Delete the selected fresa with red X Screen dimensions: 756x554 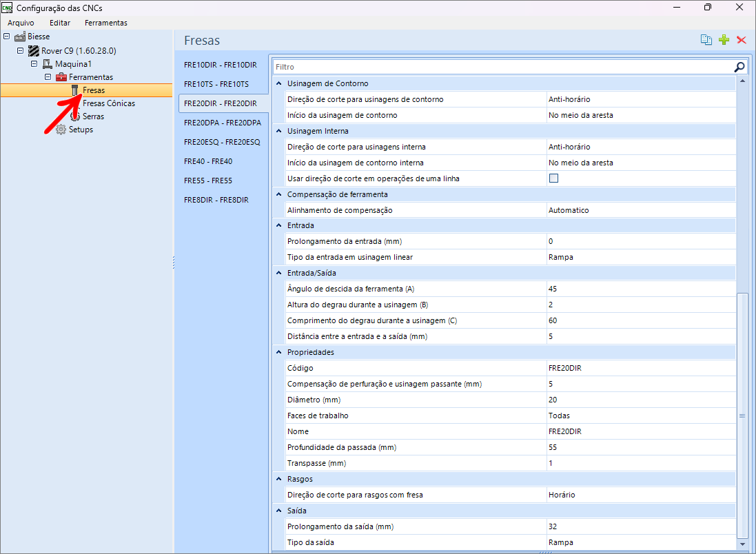pos(742,40)
